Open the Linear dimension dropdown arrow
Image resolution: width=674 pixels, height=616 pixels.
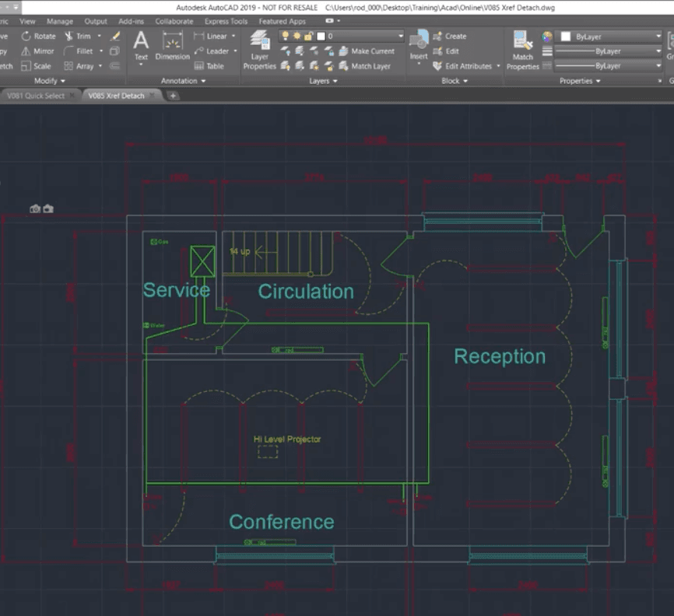[233, 36]
